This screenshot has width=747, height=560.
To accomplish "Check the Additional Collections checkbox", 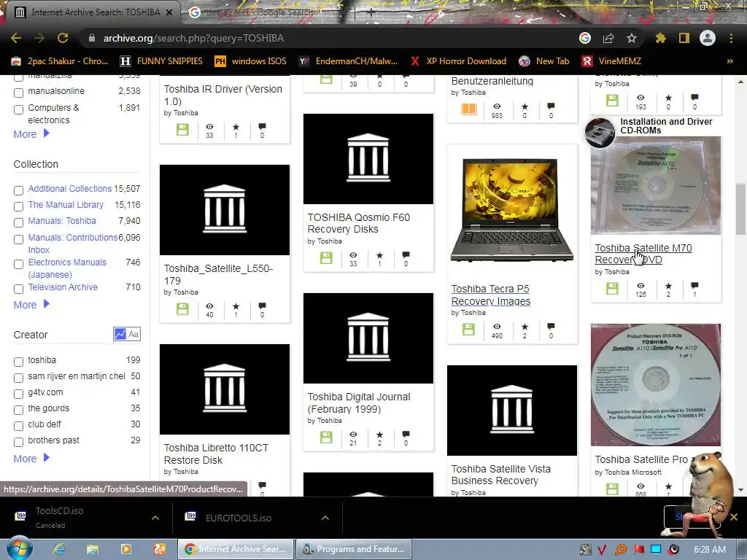I will [x=18, y=190].
